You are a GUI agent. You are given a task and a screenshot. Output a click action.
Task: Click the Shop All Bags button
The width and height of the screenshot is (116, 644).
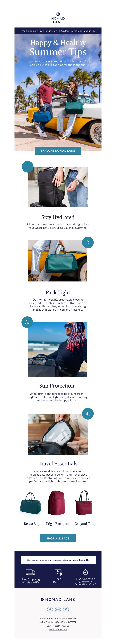(x=58, y=538)
